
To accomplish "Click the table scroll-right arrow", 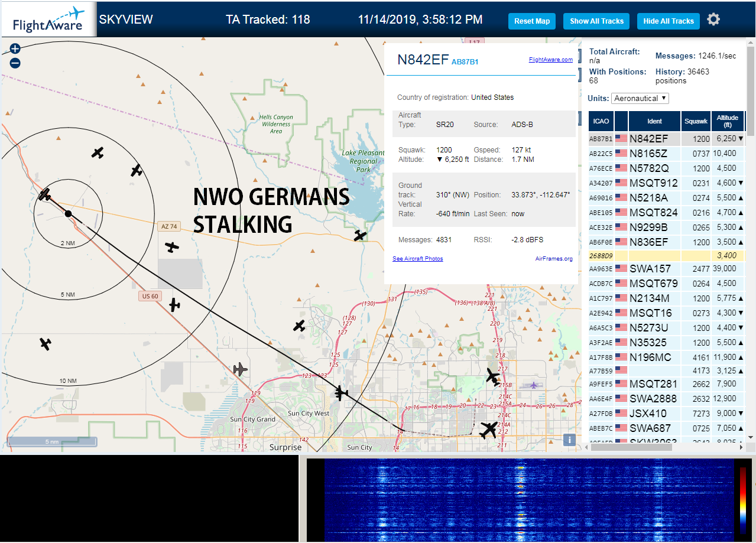I will coord(742,447).
